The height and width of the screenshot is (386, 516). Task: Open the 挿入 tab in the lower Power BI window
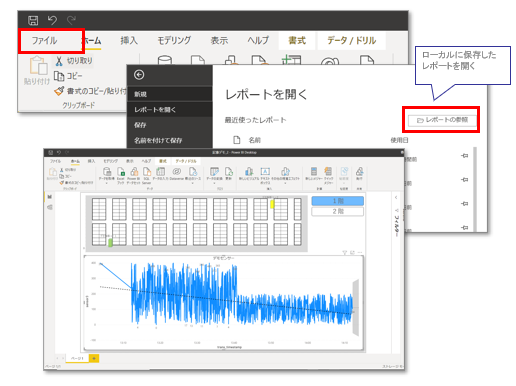click(91, 161)
